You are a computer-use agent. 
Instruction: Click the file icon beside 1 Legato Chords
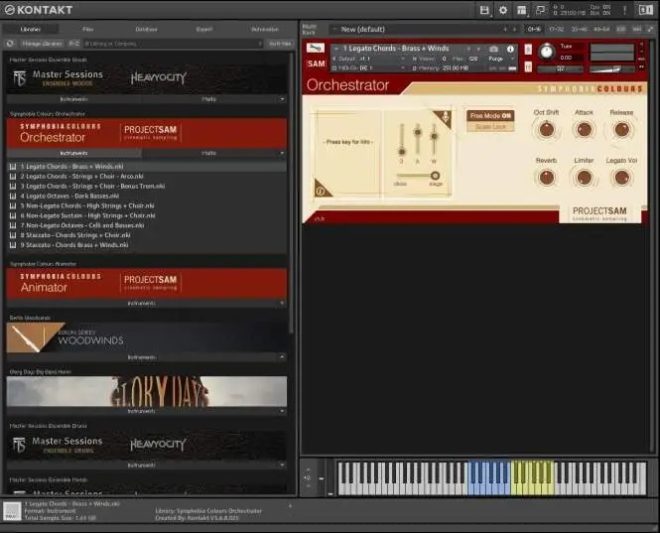point(13,167)
